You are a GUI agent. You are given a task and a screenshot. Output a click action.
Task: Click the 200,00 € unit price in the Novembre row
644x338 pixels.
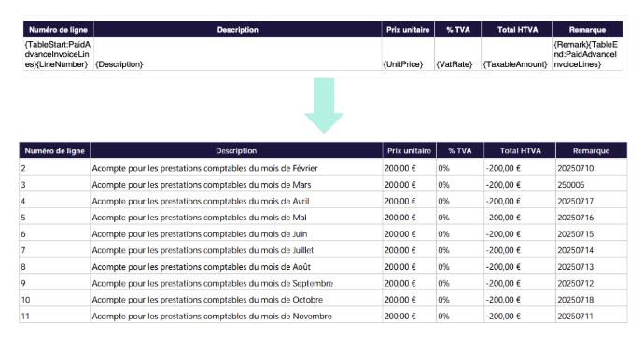tap(400, 317)
